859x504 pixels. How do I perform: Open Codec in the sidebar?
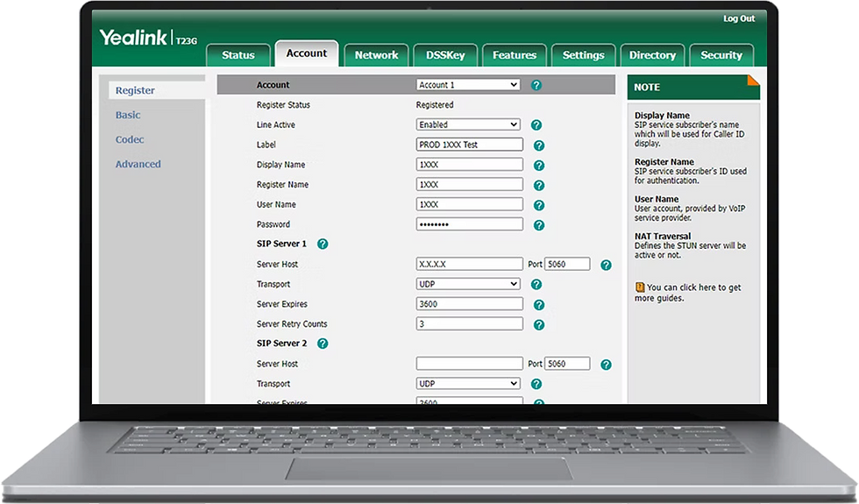click(x=130, y=139)
